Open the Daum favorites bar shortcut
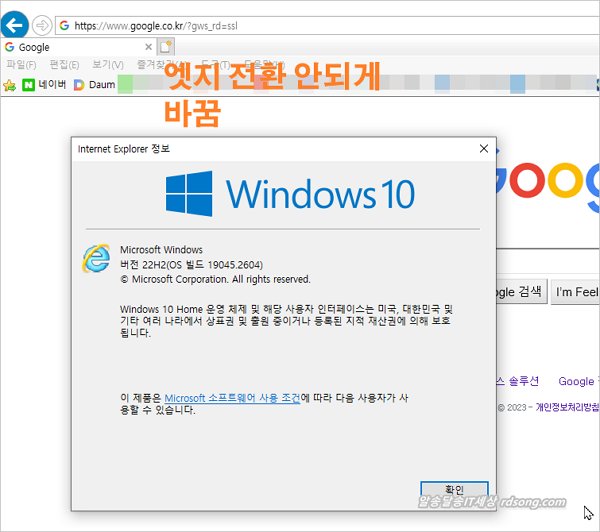The height and width of the screenshot is (532, 600). [x=95, y=85]
